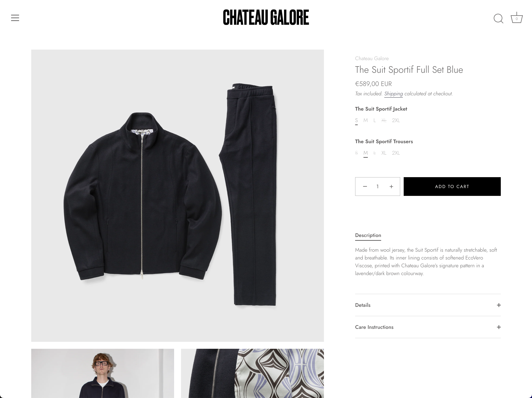The width and height of the screenshot is (532, 398).
Task: Switch to the Description tab
Action: coord(368,235)
